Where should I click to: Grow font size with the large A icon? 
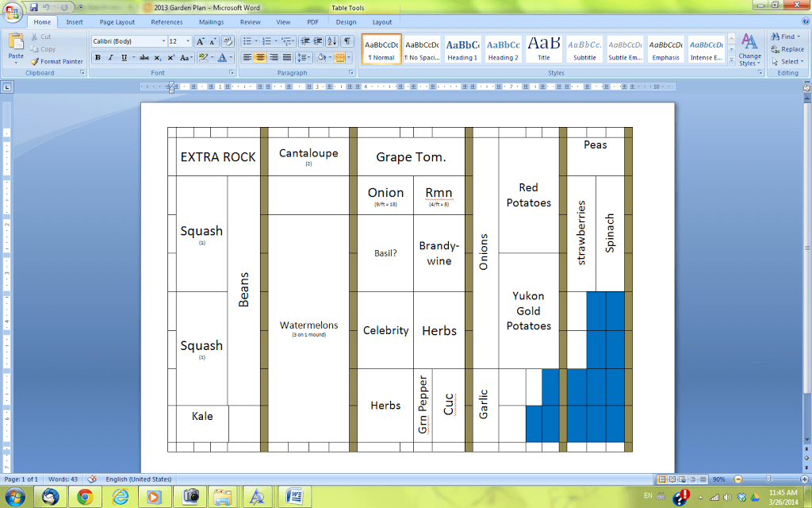click(201, 41)
